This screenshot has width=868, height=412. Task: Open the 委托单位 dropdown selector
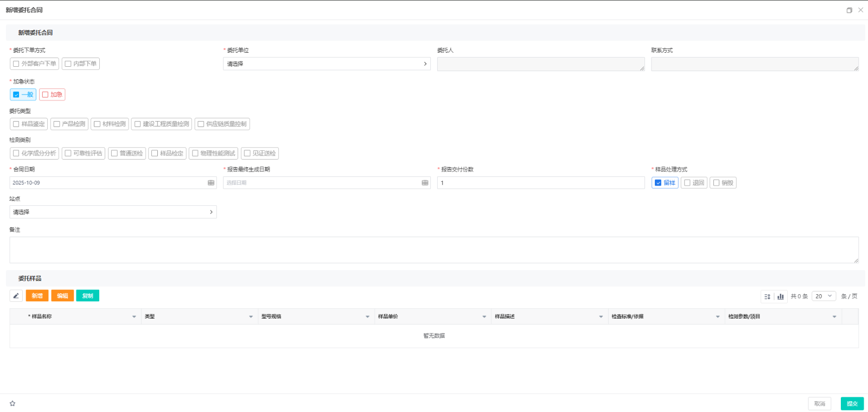[327, 64]
